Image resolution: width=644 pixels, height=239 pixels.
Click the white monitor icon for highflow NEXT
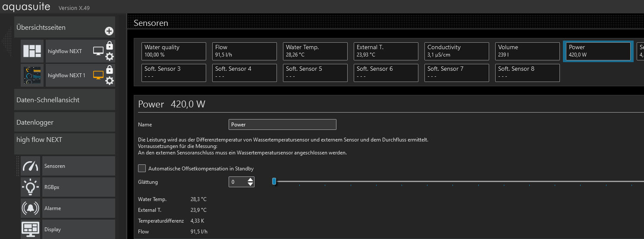click(99, 51)
